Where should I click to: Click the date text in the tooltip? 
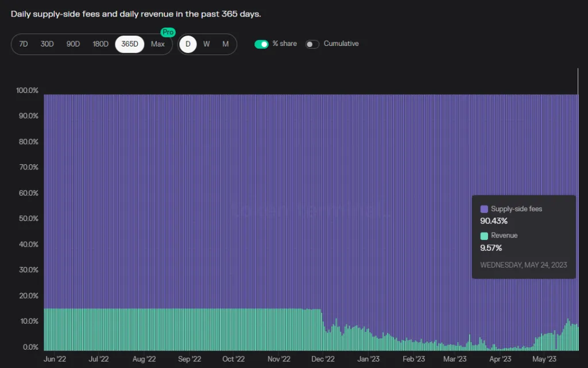523,265
